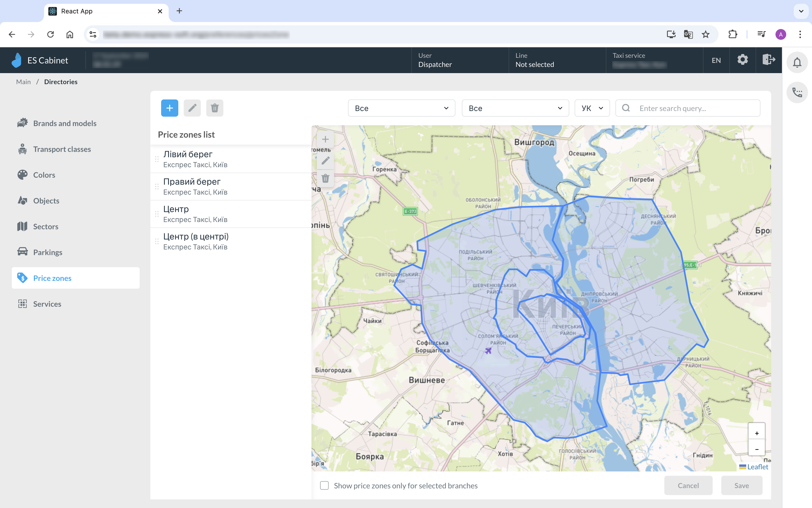The width and height of the screenshot is (812, 508).
Task: Select the Центр price zone
Action: [x=231, y=214]
